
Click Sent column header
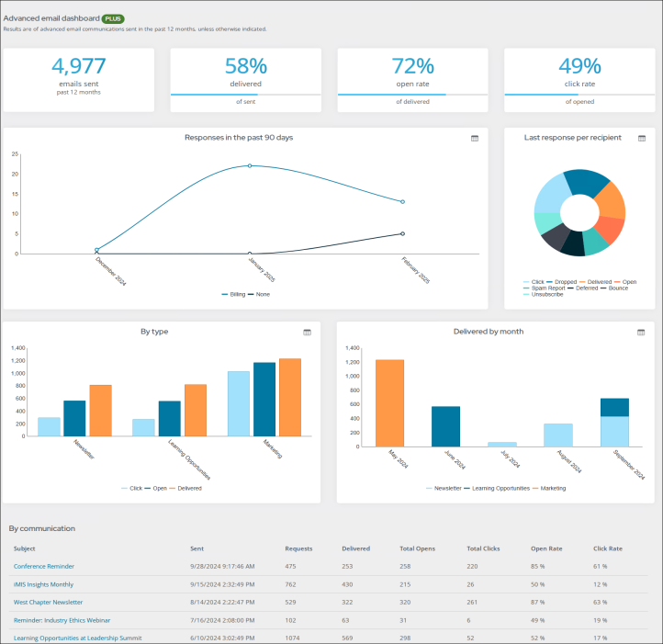pyautogui.click(x=197, y=548)
